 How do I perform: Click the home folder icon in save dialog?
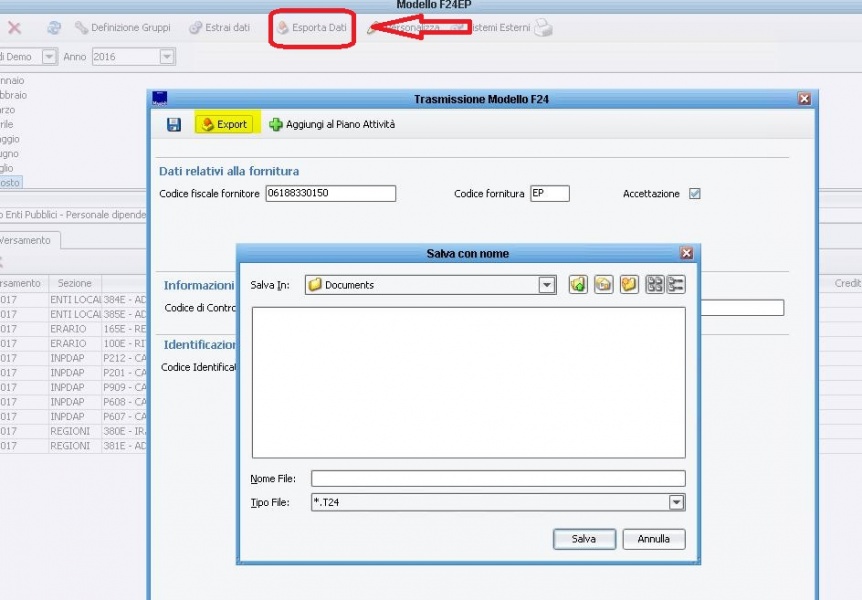[603, 284]
